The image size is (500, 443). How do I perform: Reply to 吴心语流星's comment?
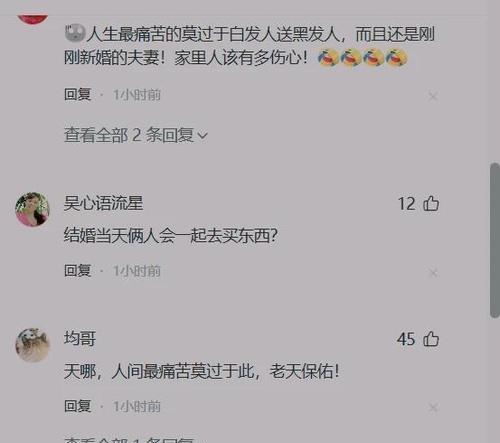tap(77, 271)
